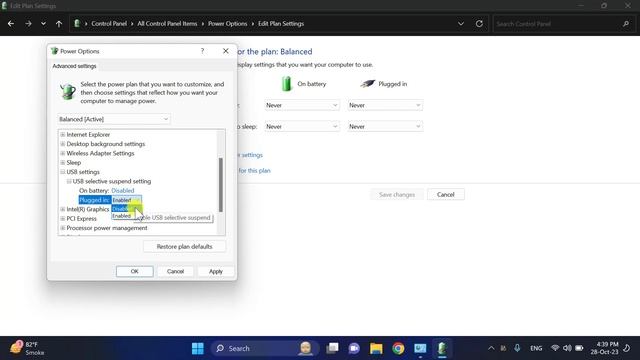This screenshot has height=360, width=640.
Task: Open Power Options breadcrumb
Action: pyautogui.click(x=227, y=24)
